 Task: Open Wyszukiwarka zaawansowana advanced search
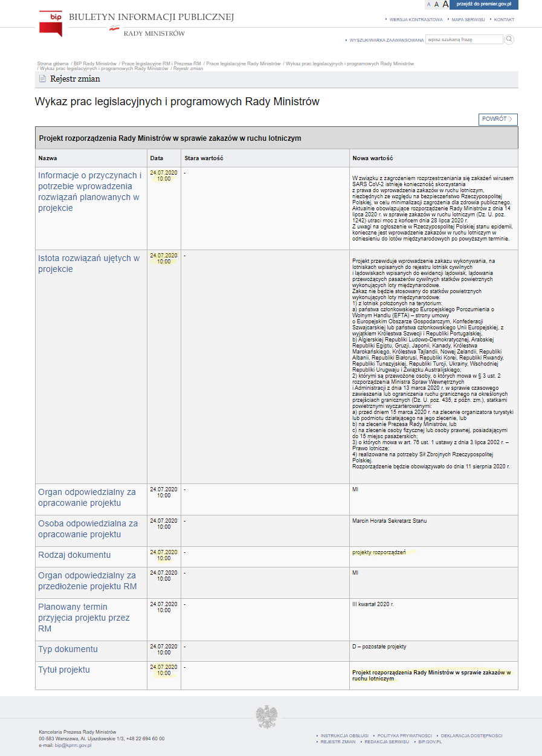click(x=386, y=40)
